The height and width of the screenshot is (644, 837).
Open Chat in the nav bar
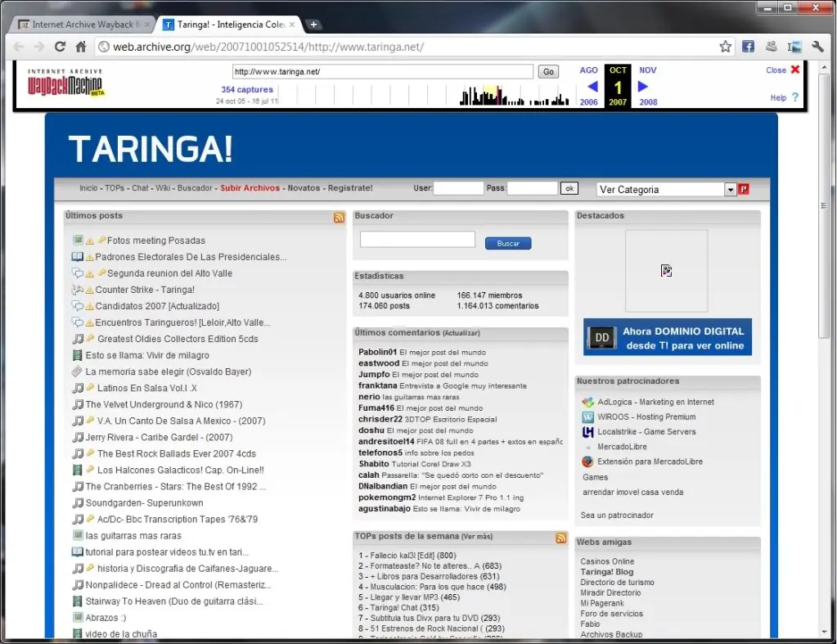(140, 188)
